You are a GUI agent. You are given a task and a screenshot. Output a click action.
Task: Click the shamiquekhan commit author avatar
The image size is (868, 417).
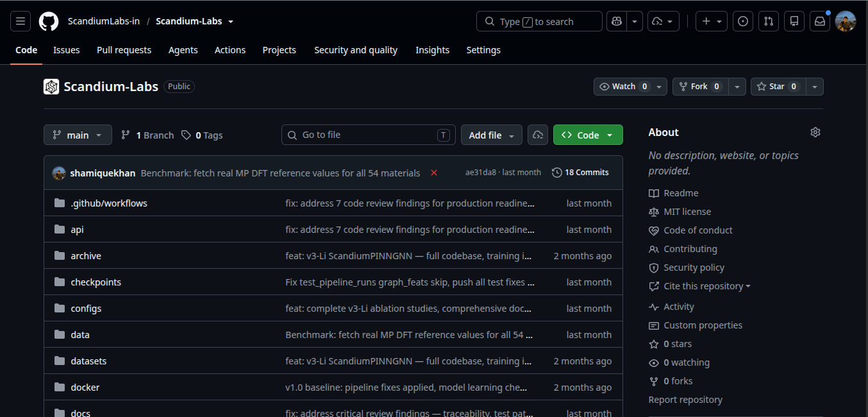59,173
